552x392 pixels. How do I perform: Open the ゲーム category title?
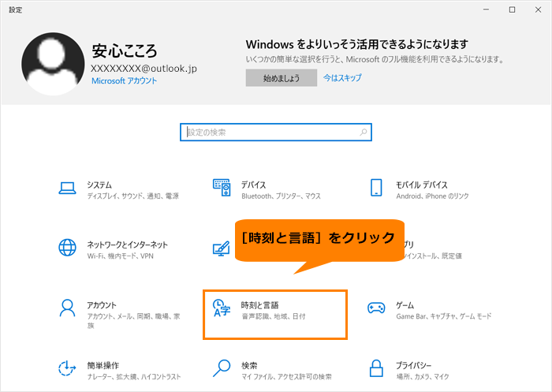pyautogui.click(x=405, y=305)
